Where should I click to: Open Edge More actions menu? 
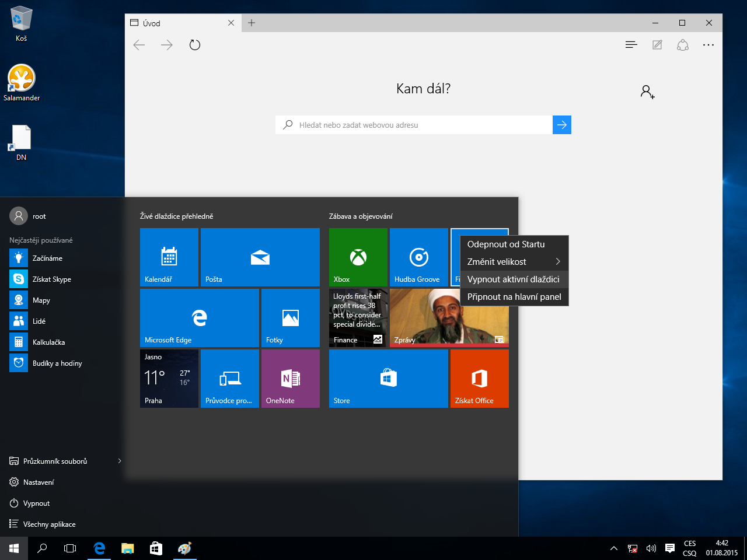click(x=708, y=45)
